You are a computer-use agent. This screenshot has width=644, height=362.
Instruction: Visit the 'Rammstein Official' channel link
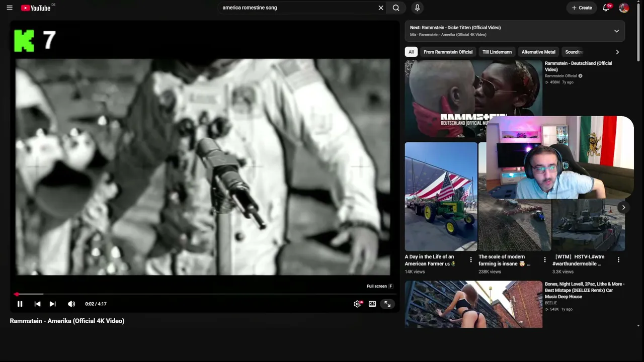pos(561,76)
